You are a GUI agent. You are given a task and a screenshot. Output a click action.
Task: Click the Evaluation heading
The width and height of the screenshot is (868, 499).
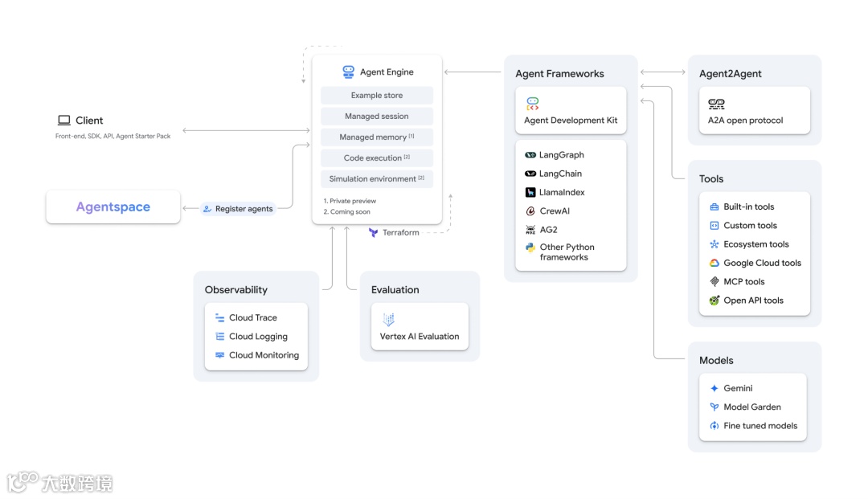(395, 290)
